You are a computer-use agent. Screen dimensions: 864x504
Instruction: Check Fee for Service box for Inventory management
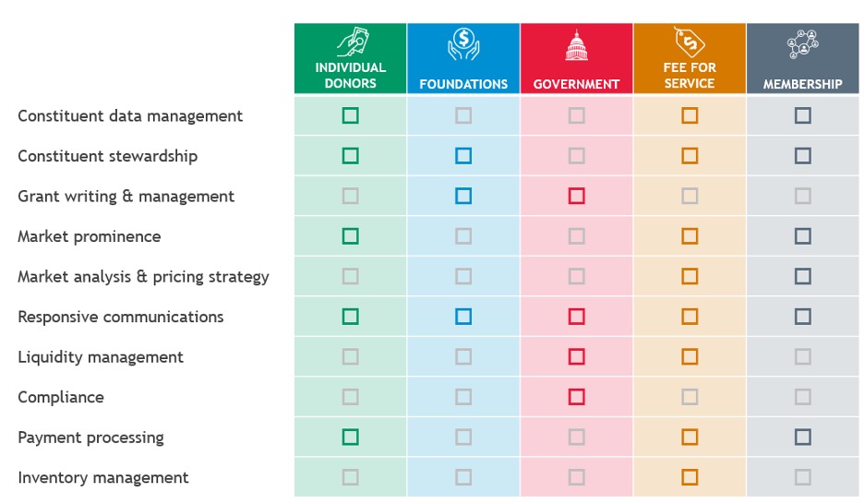(690, 477)
